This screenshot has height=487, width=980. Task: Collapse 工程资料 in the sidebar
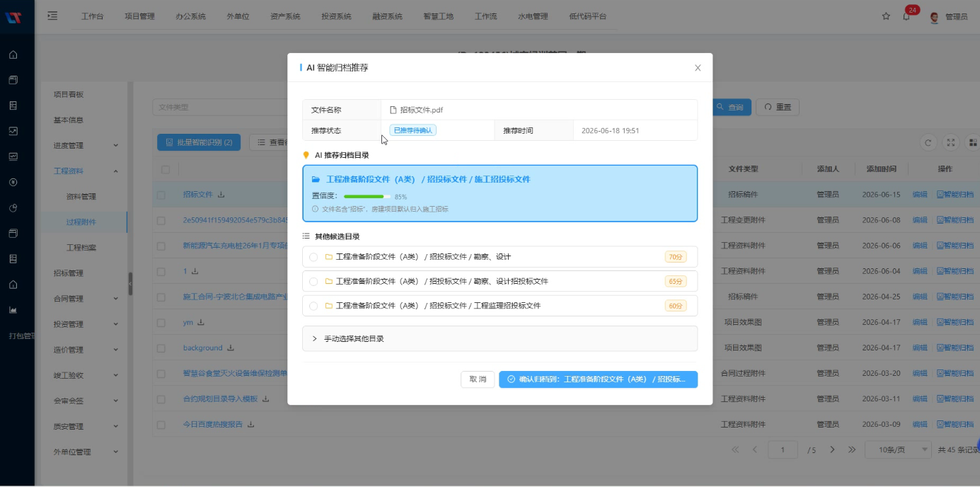point(83,171)
